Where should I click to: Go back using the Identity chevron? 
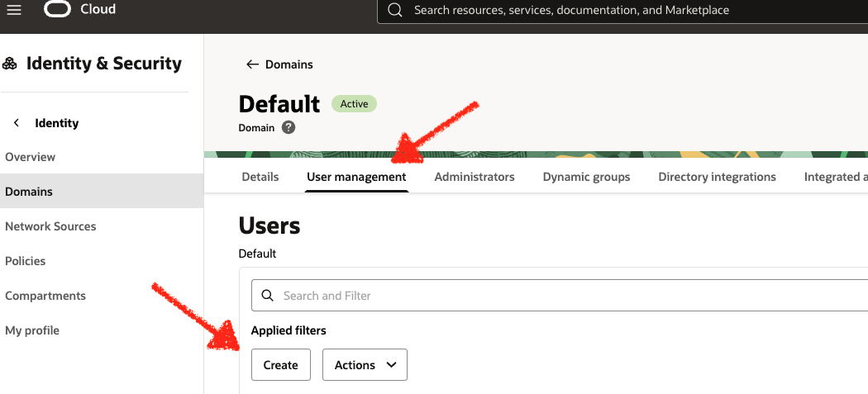[x=17, y=123]
